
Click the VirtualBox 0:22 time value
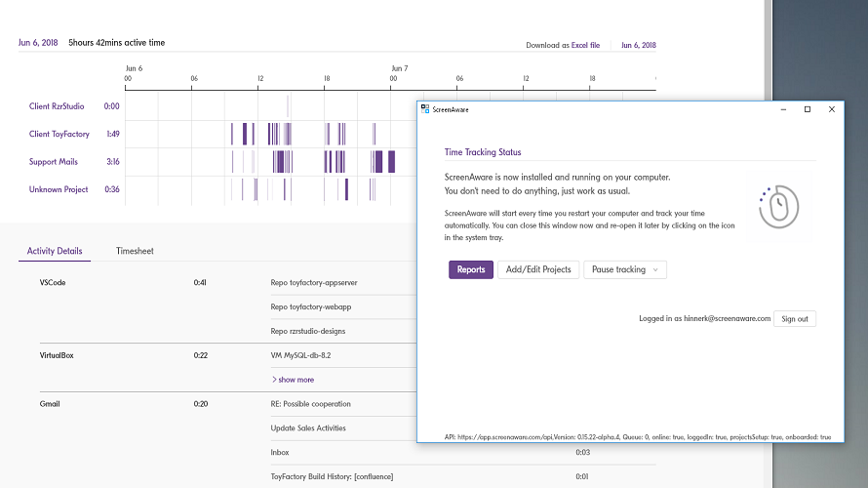(200, 355)
